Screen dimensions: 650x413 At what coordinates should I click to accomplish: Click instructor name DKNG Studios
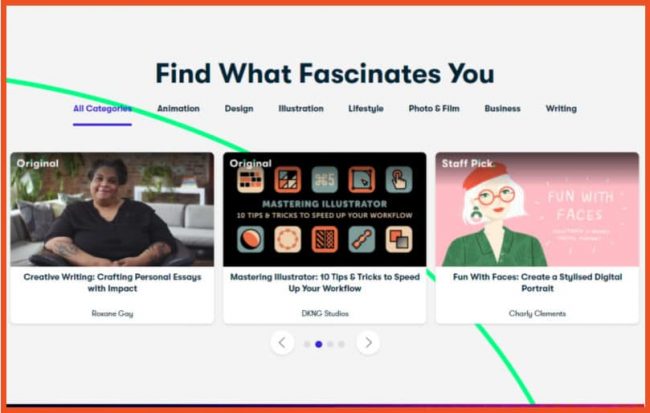click(x=325, y=313)
